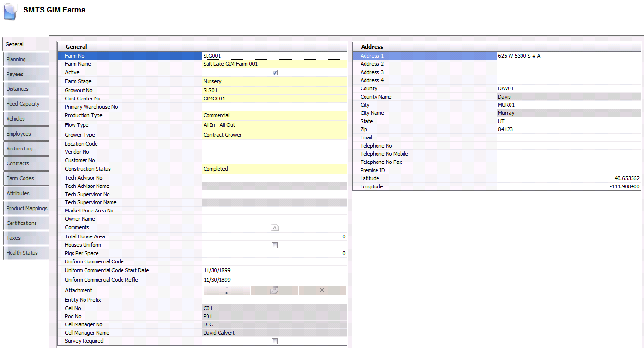This screenshot has width=644, height=348.
Task: Toggle the Active checkbox
Action: click(274, 73)
